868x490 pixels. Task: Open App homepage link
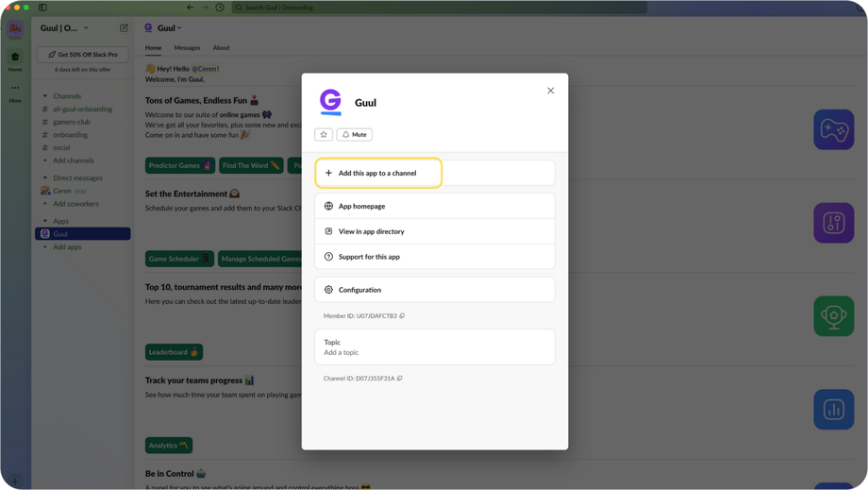(x=361, y=206)
